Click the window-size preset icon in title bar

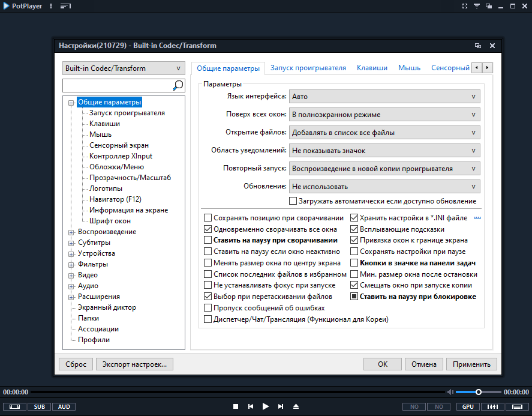[489, 6]
